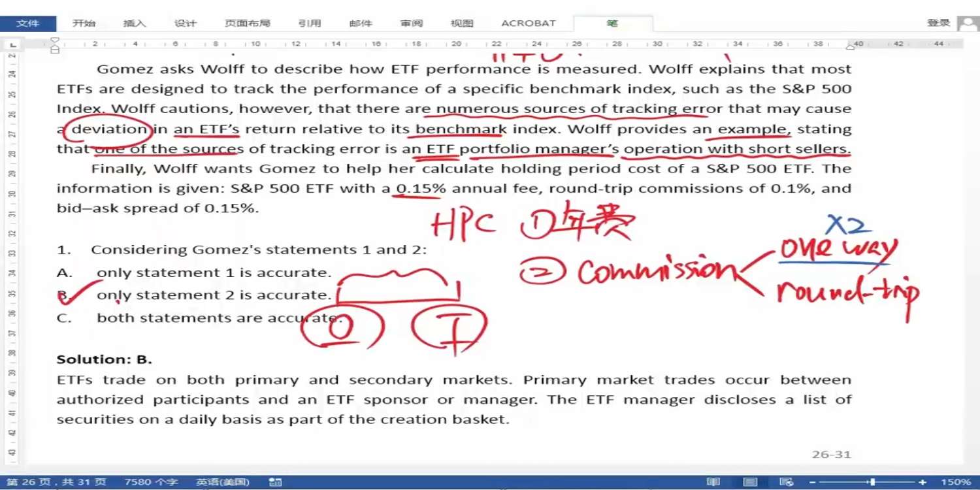The image size is (980, 490).
Task: Switch to the 邮件 (Mailings) tab
Action: tap(361, 24)
